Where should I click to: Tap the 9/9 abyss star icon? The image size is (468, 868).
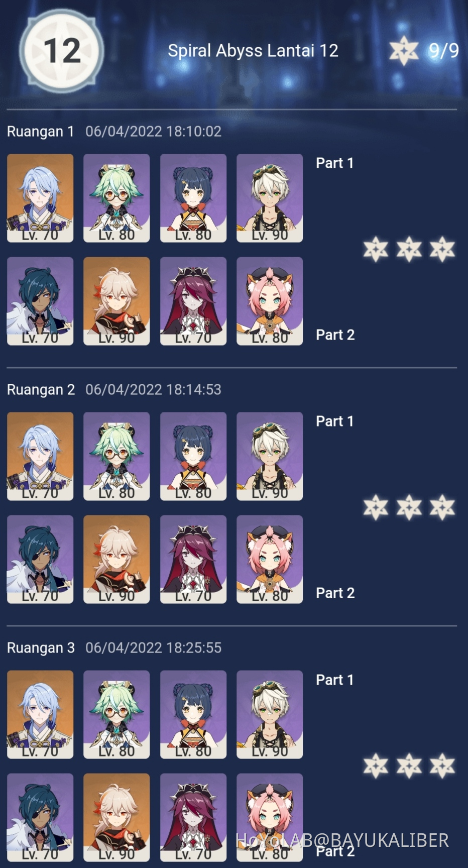pyautogui.click(x=404, y=51)
